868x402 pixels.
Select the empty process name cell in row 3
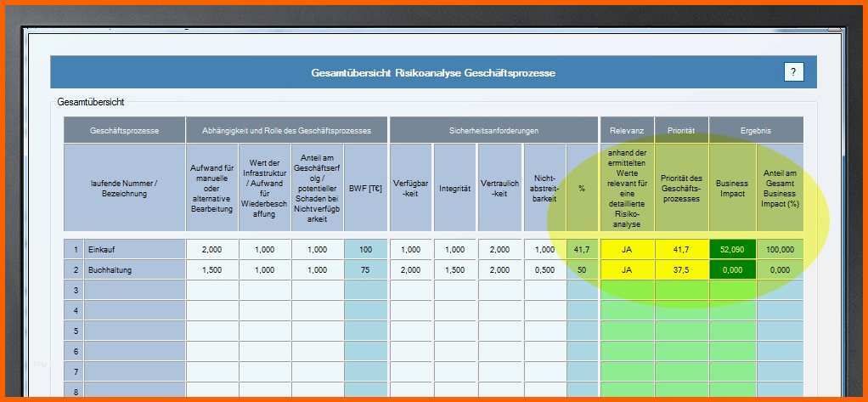pos(133,290)
